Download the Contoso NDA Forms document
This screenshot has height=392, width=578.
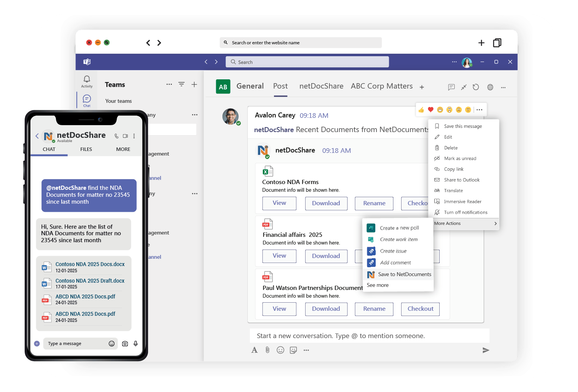[326, 203]
